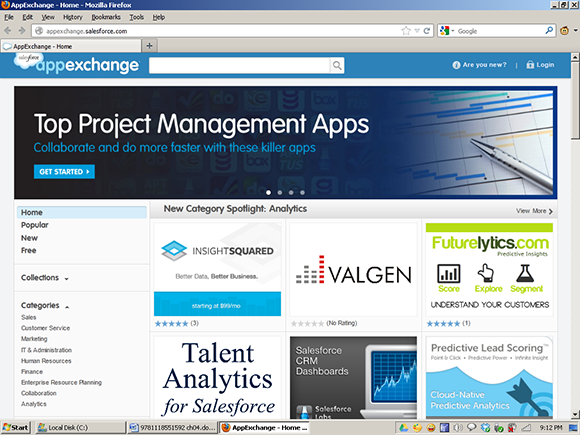
Task: Open the Bookmarks menu
Action: 106,17
